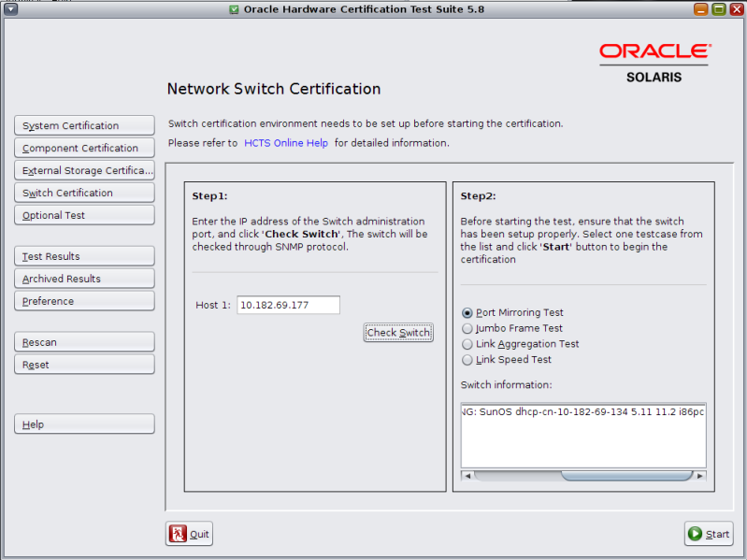The height and width of the screenshot is (560, 747).
Task: Open the Optional Test section
Action: point(84,215)
